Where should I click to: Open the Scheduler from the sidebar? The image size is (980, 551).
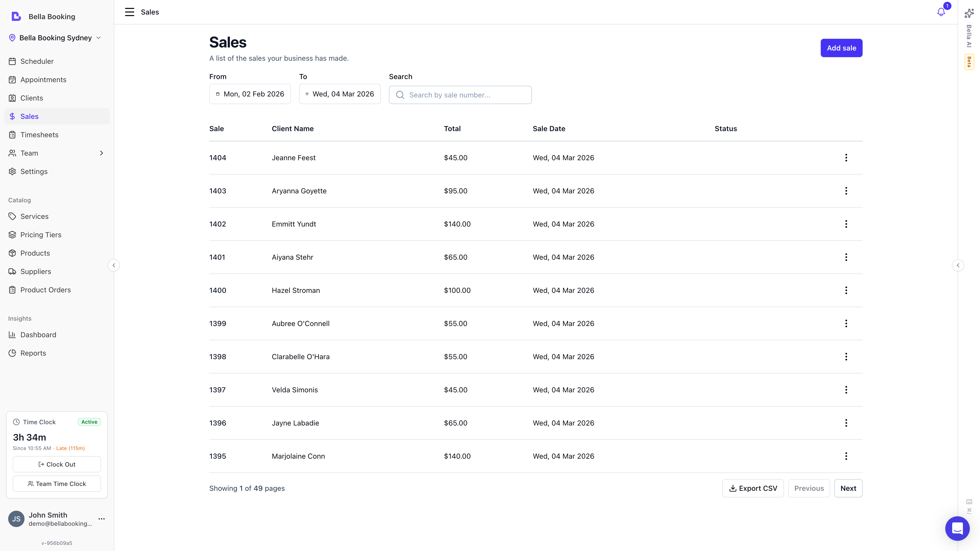click(37, 61)
